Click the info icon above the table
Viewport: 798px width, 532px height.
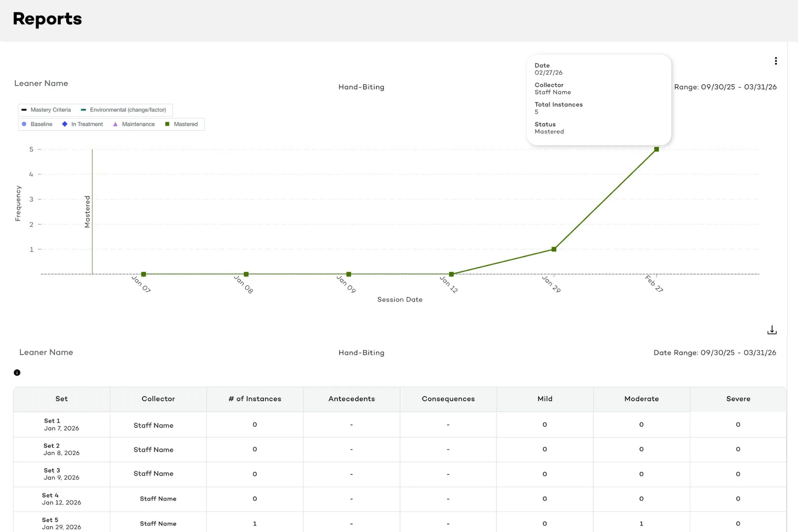17,373
